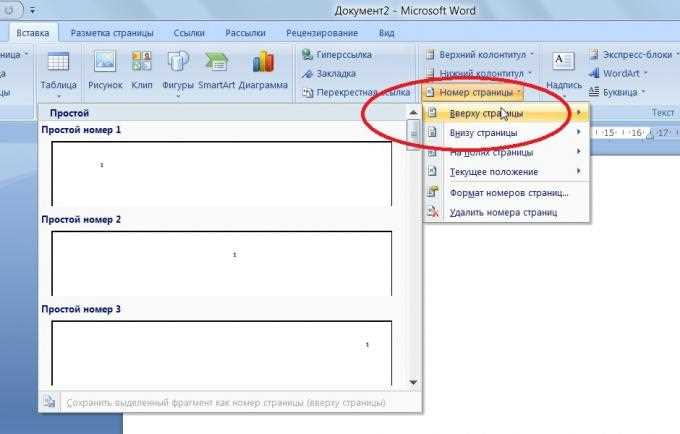
Task: Insert a Гиперссылка hyperlink
Action: coord(337,55)
